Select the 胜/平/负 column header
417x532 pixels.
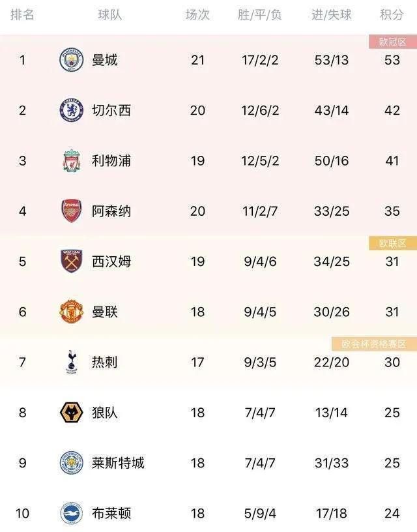[x=260, y=15]
